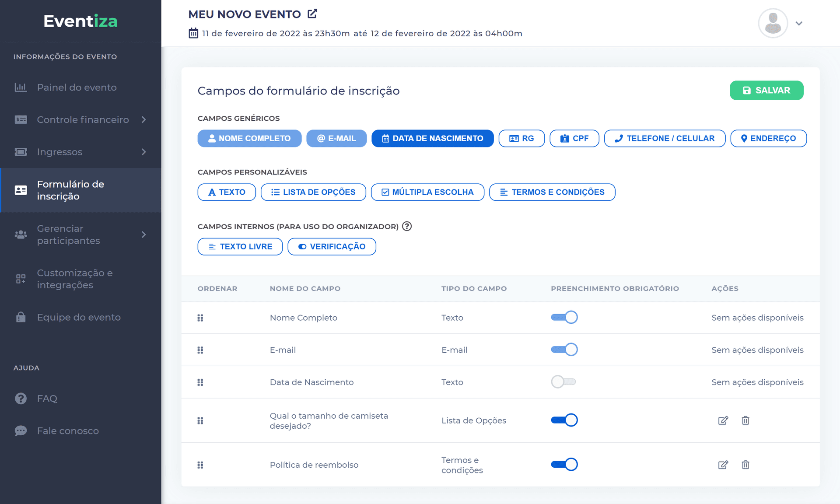Go to Equipe do evento section
This screenshot has width=840, height=504.
point(79,317)
